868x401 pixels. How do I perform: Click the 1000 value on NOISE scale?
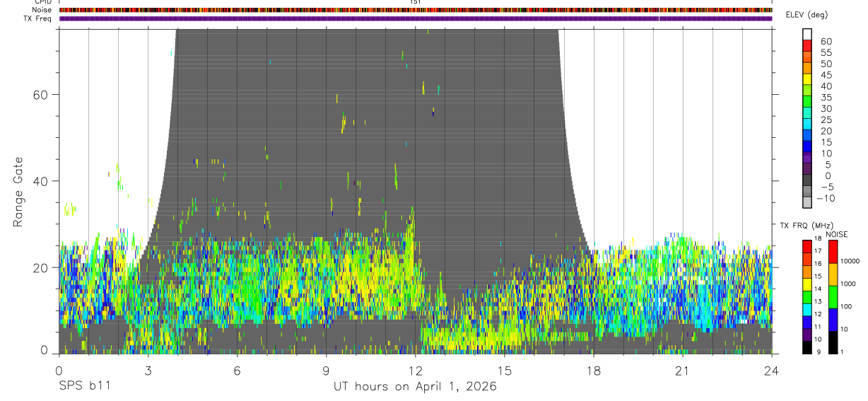coord(849,284)
